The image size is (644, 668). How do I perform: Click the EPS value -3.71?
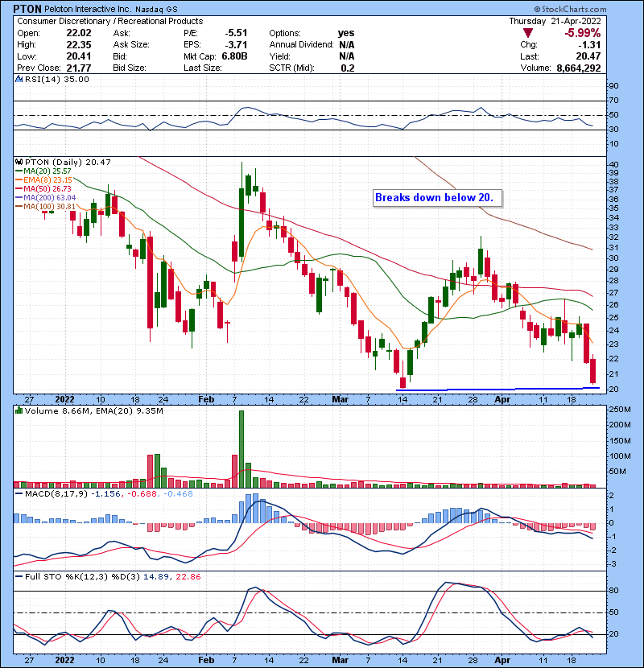tap(236, 45)
